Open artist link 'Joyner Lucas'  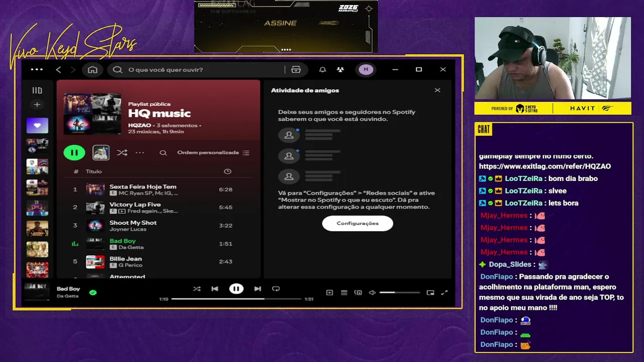tap(128, 229)
